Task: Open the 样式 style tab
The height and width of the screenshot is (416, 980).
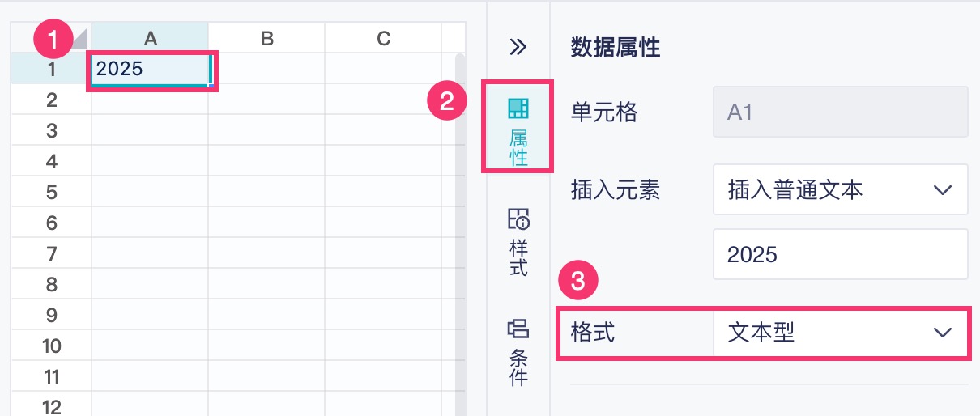Action: pyautogui.click(x=518, y=242)
